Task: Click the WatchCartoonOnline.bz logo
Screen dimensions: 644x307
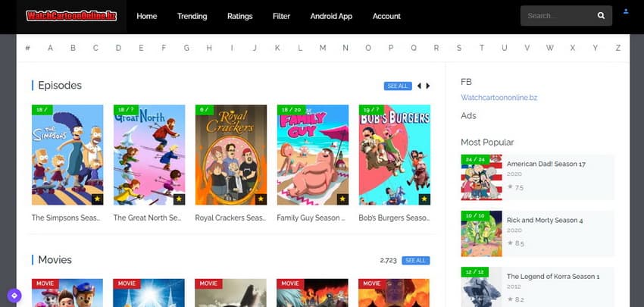Action: coord(71,16)
